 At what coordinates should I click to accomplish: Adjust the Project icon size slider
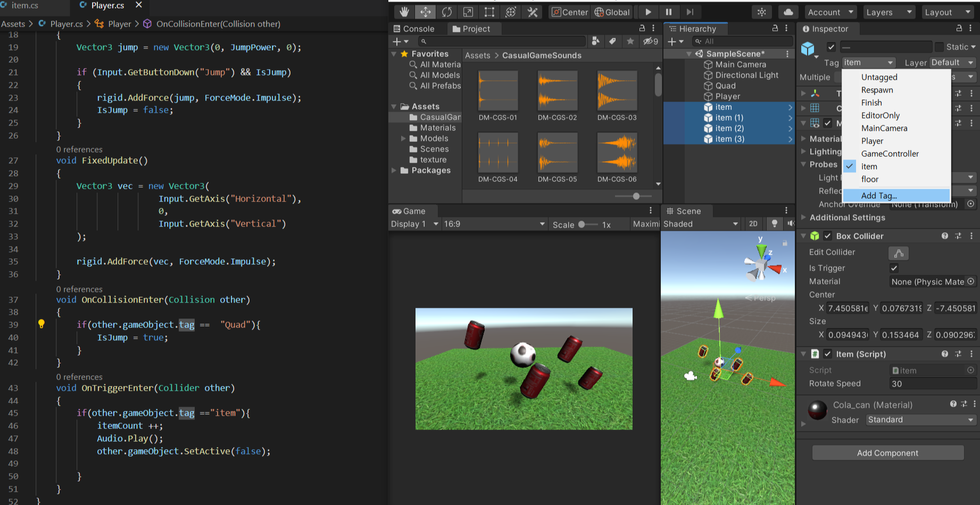(x=636, y=196)
